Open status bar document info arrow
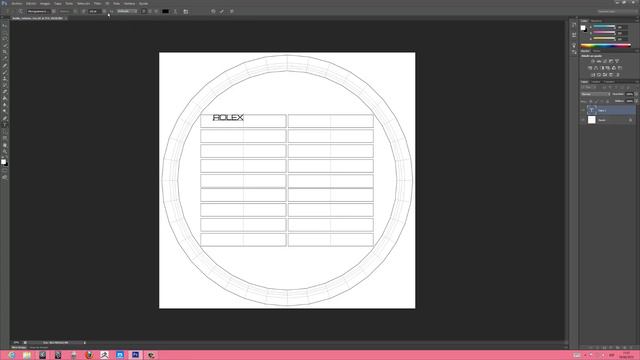Screen dimensions: 640x360 [x=84, y=342]
